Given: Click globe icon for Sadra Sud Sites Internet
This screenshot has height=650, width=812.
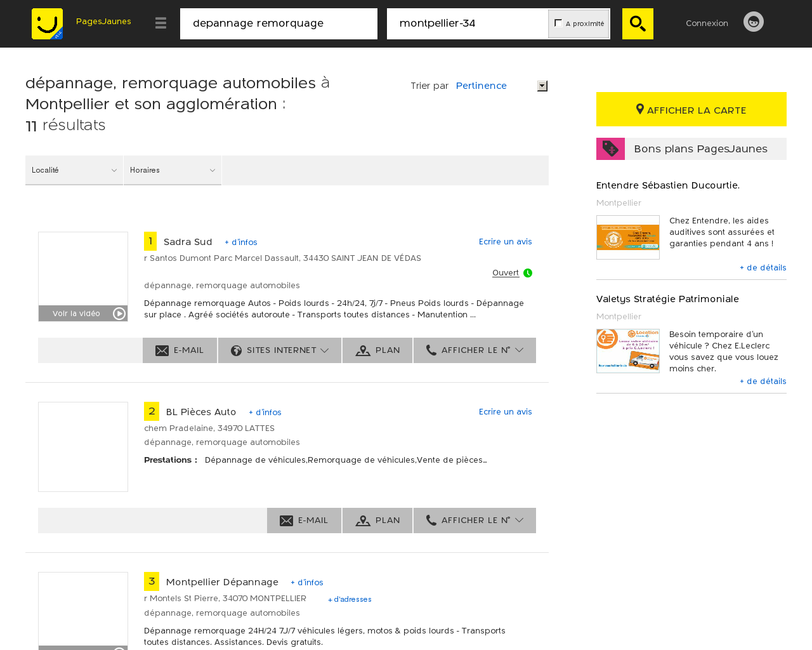Looking at the screenshot, I should tap(236, 350).
